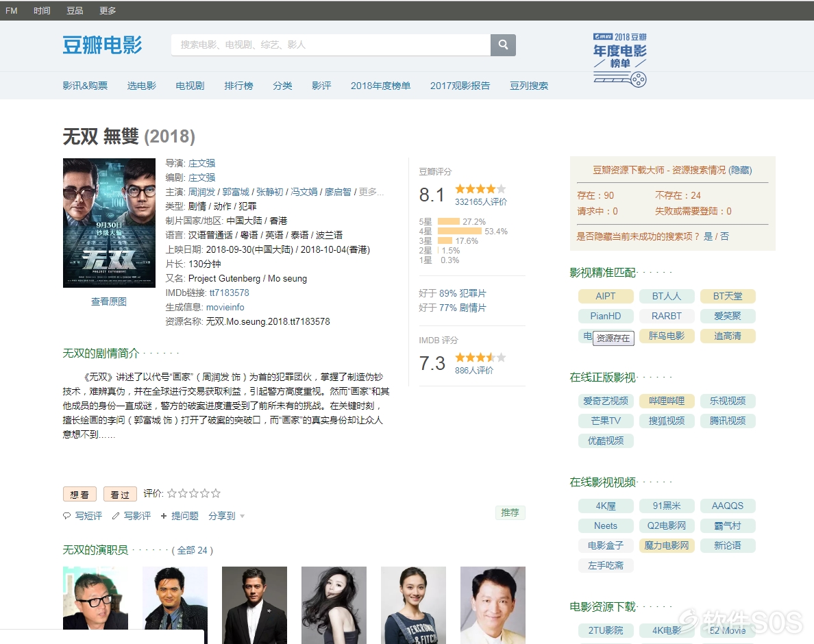Click the plus icon beside 提问题
The height and width of the screenshot is (644, 814).
164,516
